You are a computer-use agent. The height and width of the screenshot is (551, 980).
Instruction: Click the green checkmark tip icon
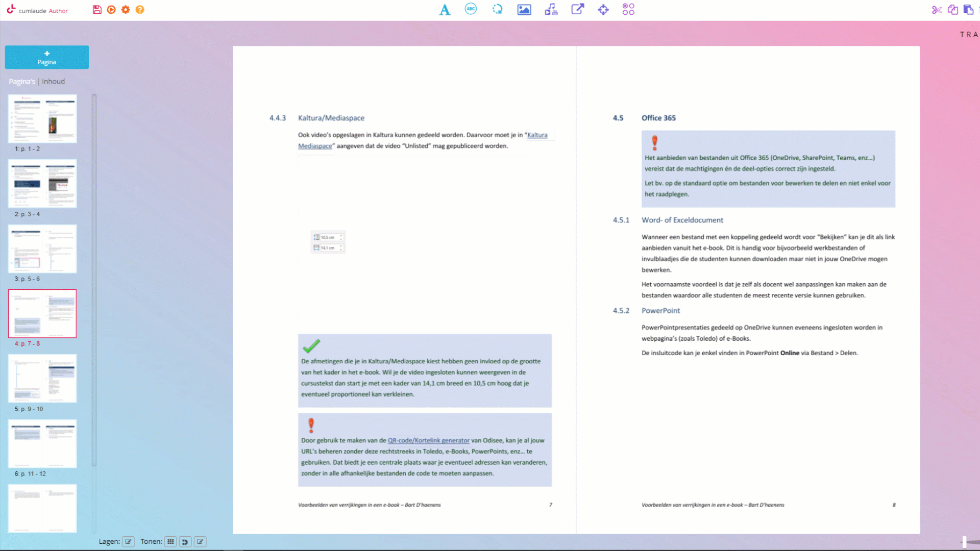pos(311,346)
